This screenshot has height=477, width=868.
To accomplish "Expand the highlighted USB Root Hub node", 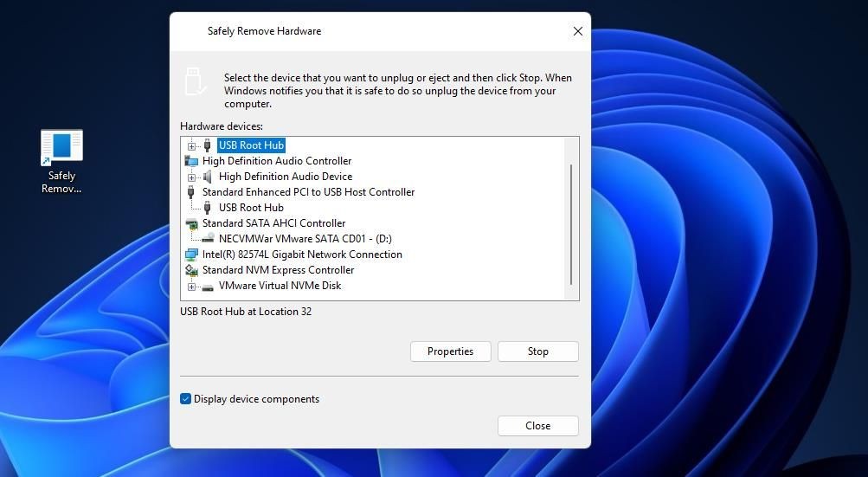I will [191, 146].
